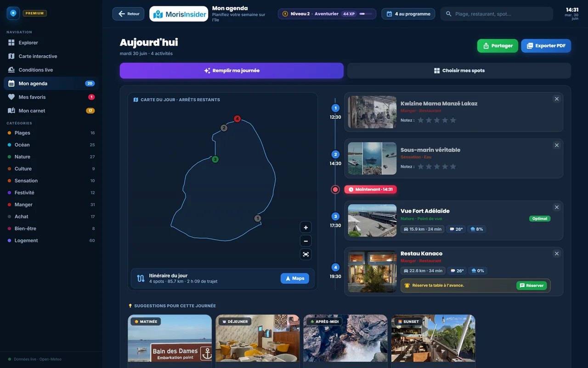The image size is (588, 368).
Task: Remove Restau Kanaco from the agenda
Action: [557, 253]
